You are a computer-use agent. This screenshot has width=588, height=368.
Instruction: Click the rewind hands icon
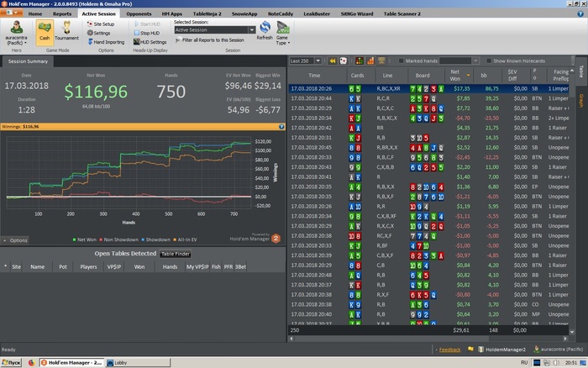[x=333, y=60]
